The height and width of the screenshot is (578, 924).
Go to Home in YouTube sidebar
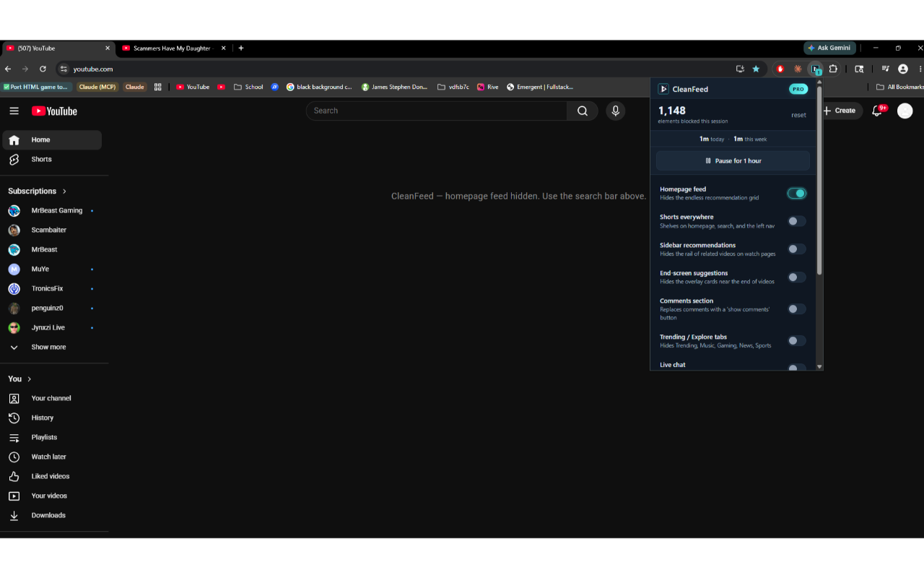point(52,139)
